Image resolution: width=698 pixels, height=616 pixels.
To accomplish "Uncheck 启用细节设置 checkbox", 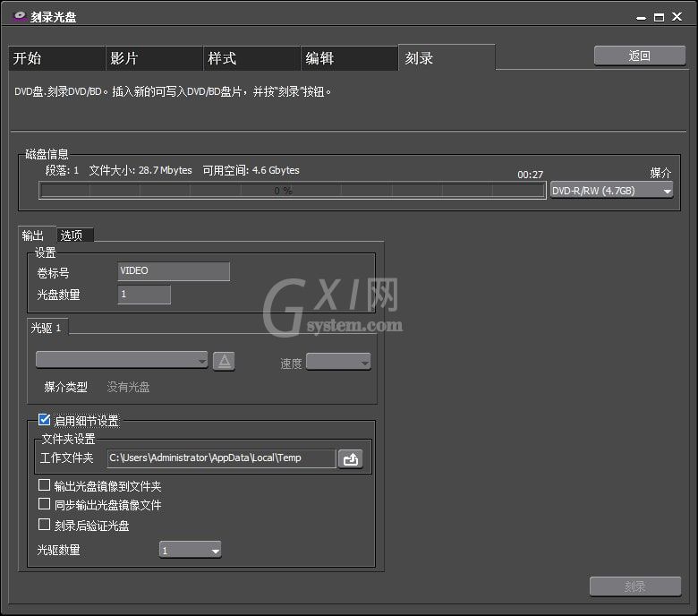I will coord(44,420).
